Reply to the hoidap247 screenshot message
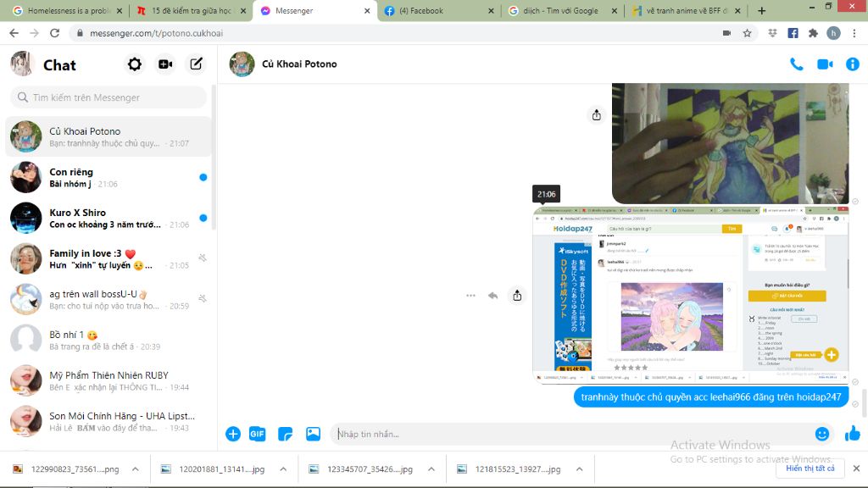This screenshot has width=868, height=488. [492, 296]
